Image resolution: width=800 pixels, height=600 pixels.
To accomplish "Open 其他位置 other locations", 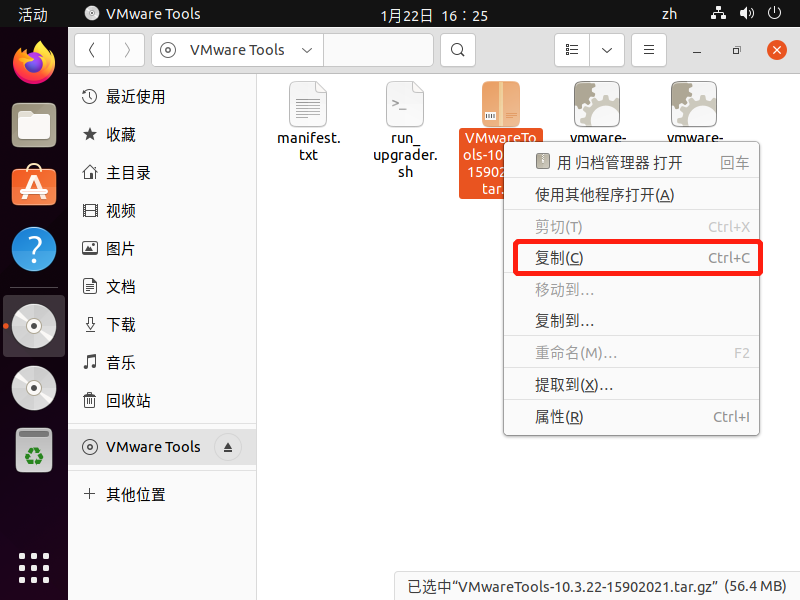I will click(162, 494).
